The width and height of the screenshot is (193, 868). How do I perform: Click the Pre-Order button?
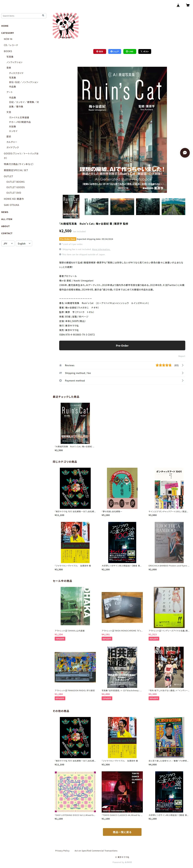[122, 345]
